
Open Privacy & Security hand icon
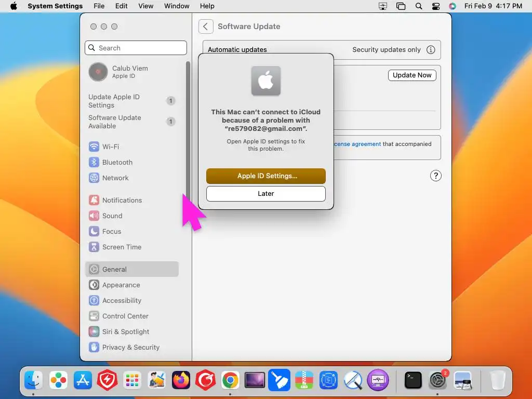[94, 348]
